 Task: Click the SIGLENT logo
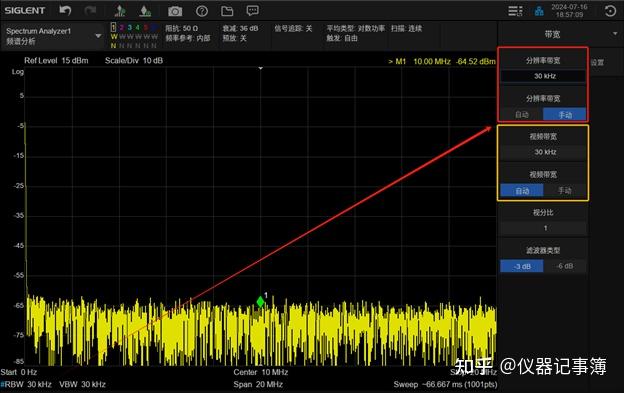[25, 10]
